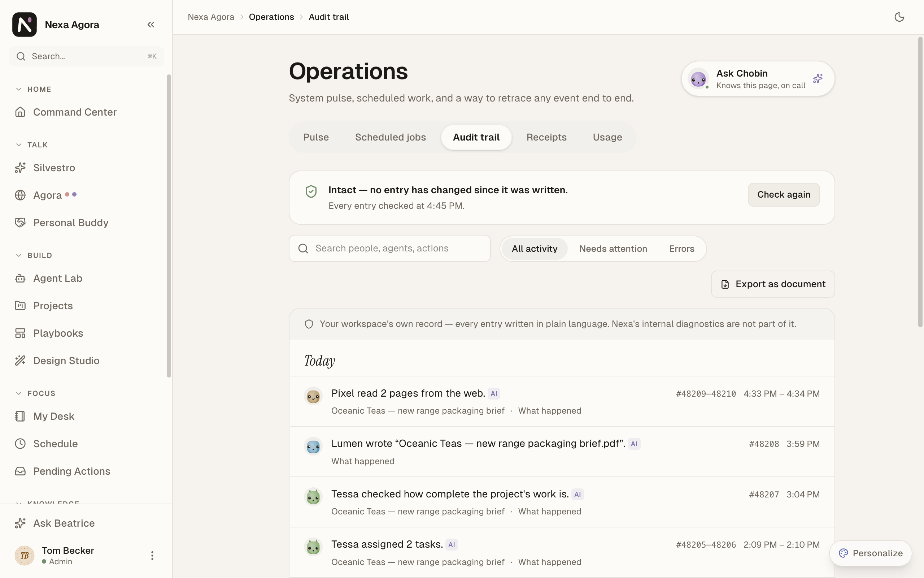Toggle dark mode with the moon icon
Viewport: 924px width, 578px height.
pos(899,17)
